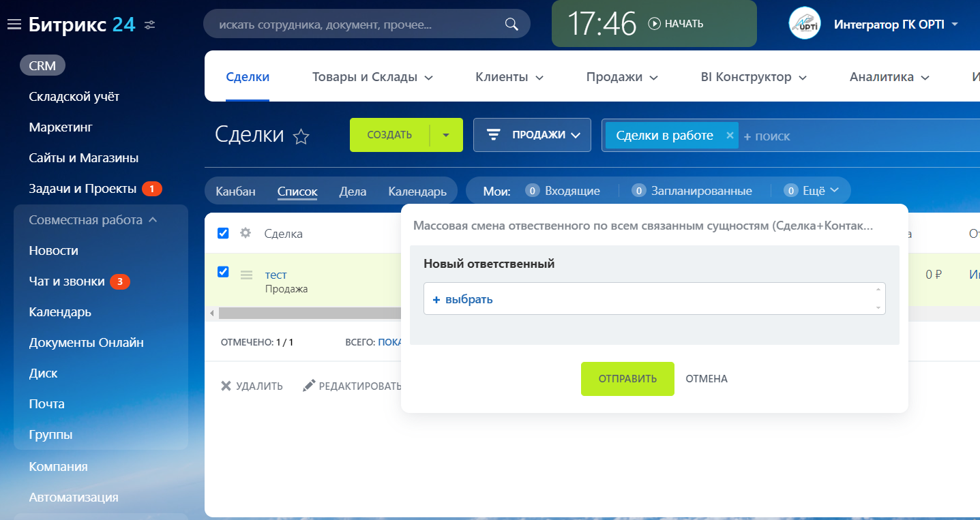The image size is (980, 520).
Task: Switch to Дела view
Action: point(353,192)
